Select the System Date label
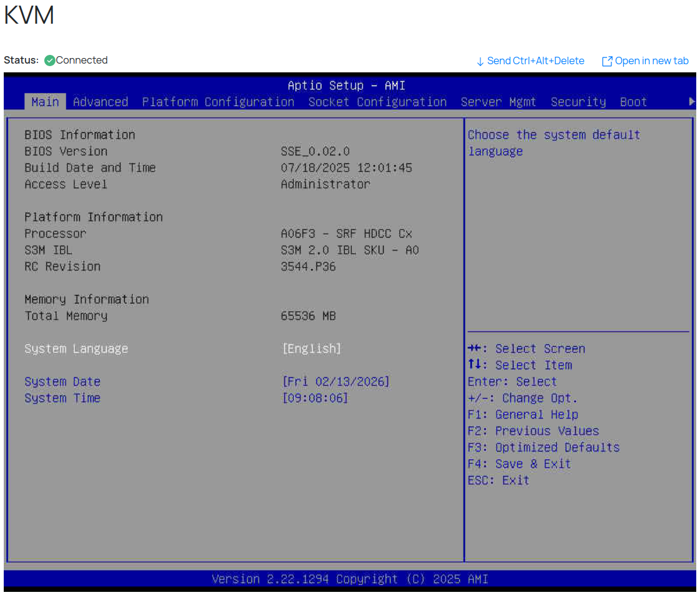Image resolution: width=700 pixels, height=595 pixels. click(x=62, y=382)
